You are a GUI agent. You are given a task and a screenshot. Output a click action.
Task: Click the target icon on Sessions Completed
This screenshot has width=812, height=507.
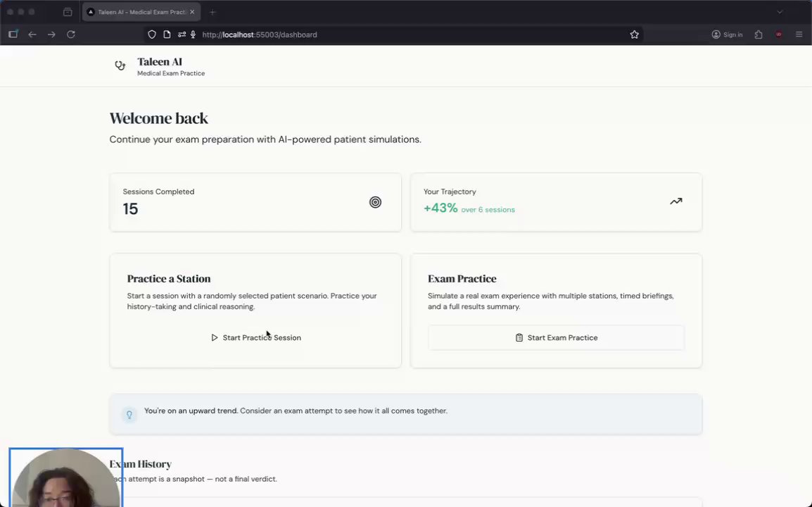click(375, 202)
